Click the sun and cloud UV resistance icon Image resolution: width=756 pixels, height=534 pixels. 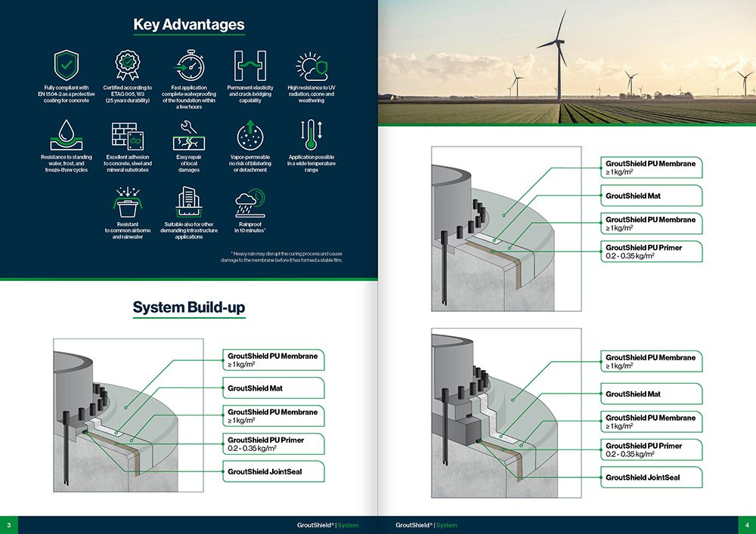pyautogui.click(x=311, y=66)
